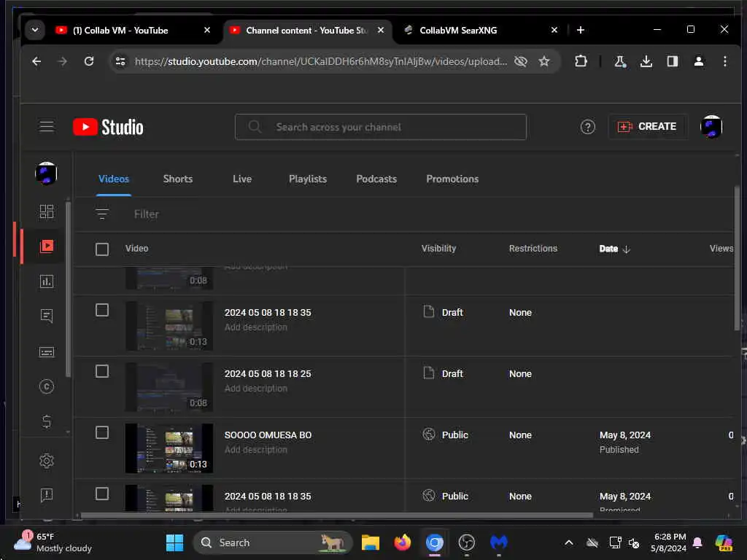
Task: Open Subtitles icon in Studio sidebar
Action: (x=46, y=352)
